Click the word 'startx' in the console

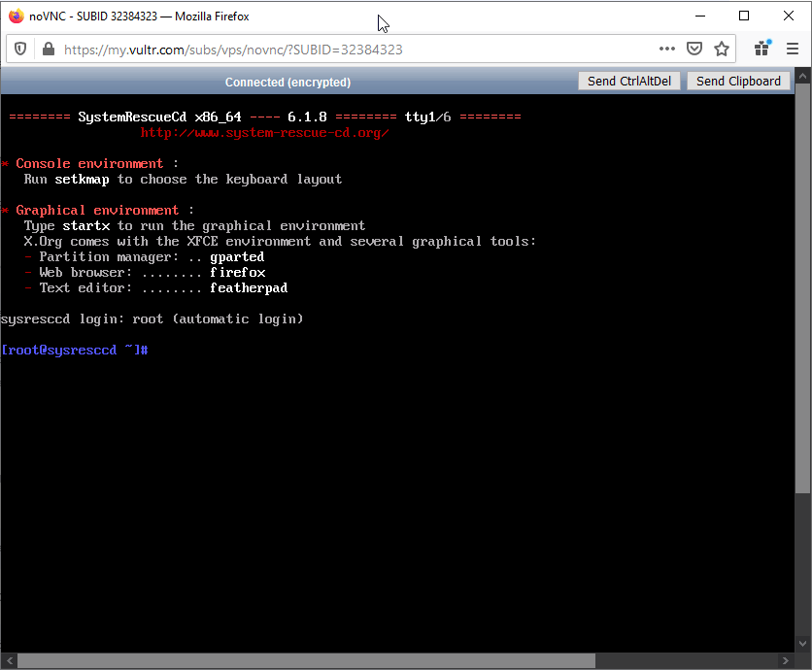pyautogui.click(x=86, y=225)
